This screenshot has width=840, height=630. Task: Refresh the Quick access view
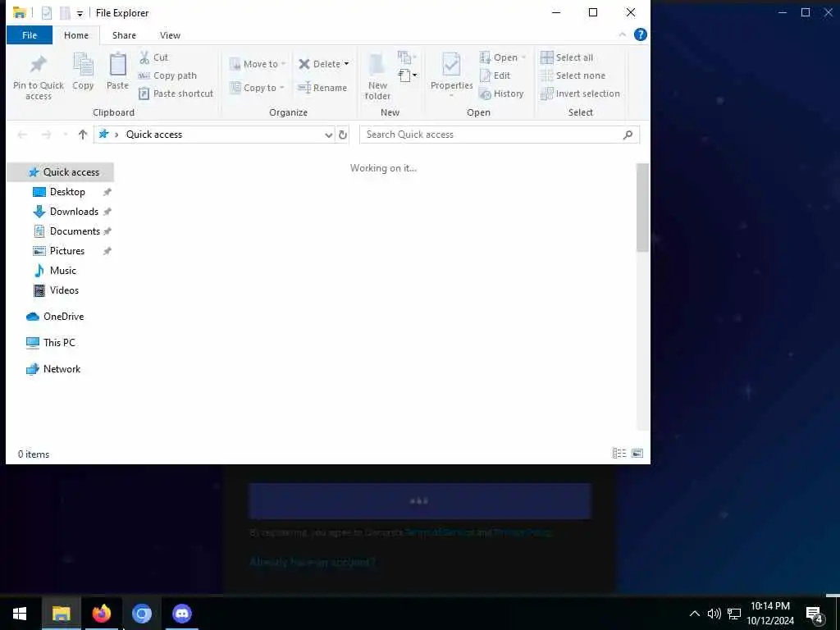point(343,135)
